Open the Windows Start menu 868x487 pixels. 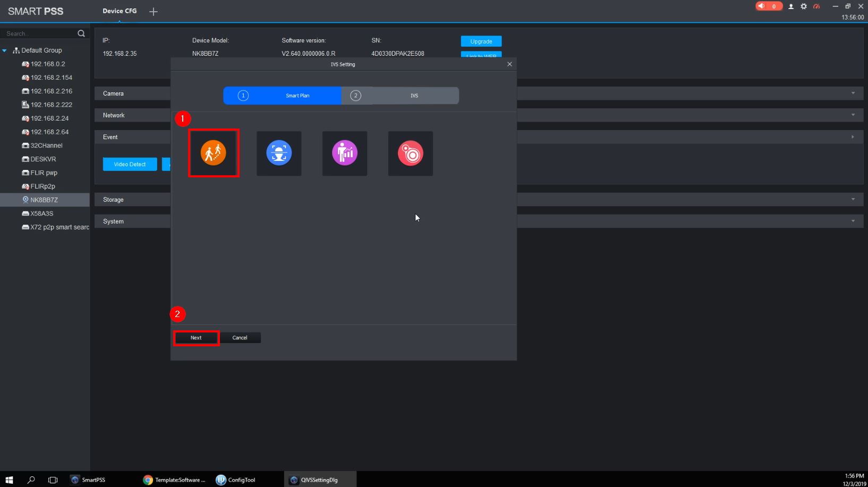[x=9, y=480]
